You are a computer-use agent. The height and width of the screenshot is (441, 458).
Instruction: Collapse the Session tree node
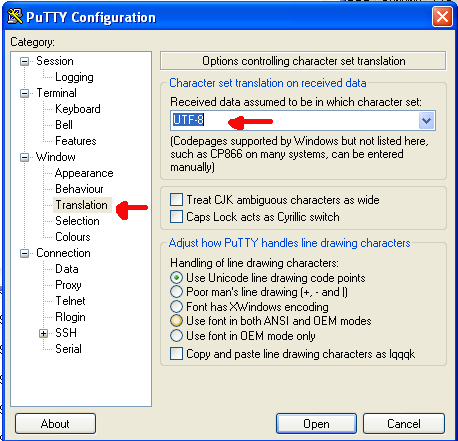(x=24, y=61)
